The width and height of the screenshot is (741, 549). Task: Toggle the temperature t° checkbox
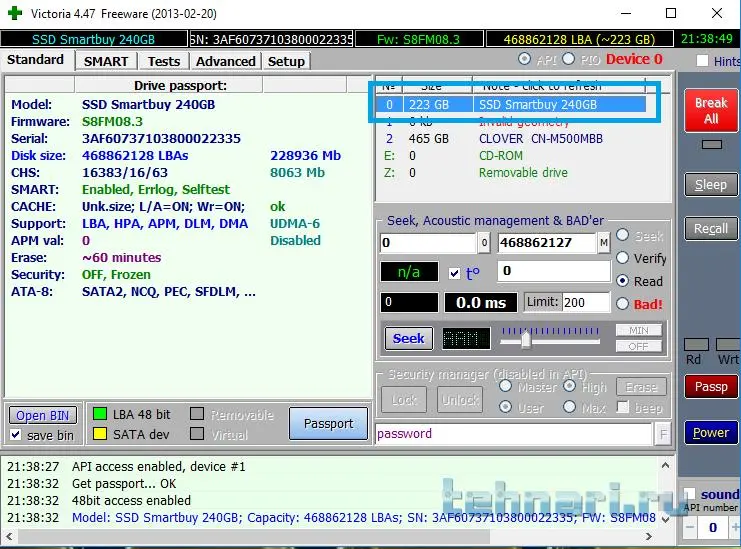click(x=455, y=273)
